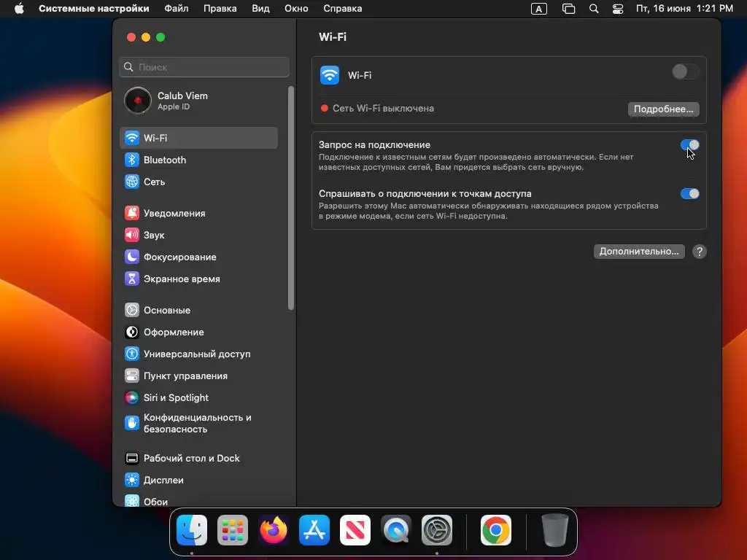Select Фокусирование in the sidebar

point(198,257)
